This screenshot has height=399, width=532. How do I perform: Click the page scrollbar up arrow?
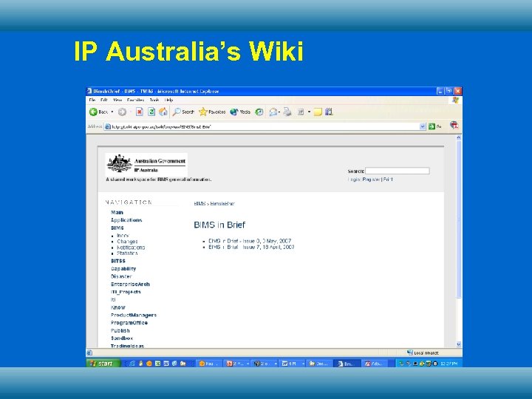coord(458,137)
